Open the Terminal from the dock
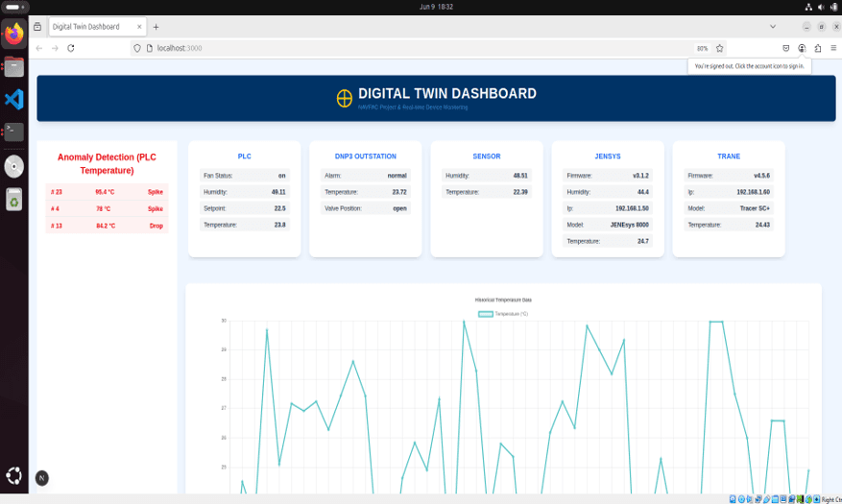 (x=14, y=132)
